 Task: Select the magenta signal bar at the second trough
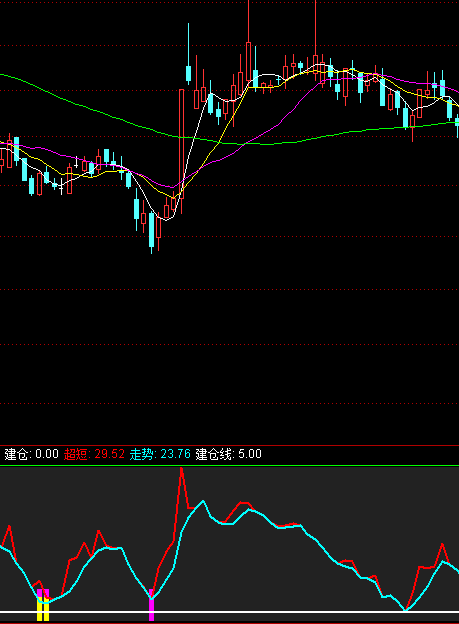point(151,605)
